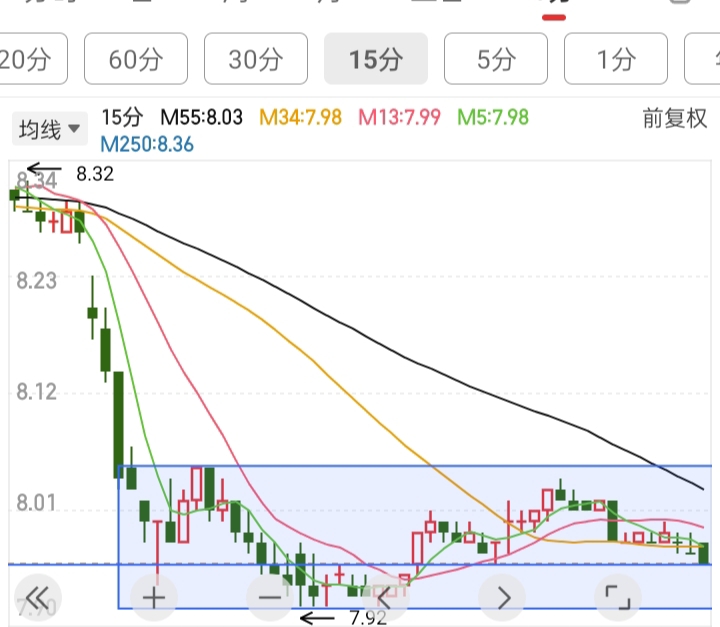Open the 均线 indicator dropdown
Screen dimensions: 720x627
[x=50, y=129]
